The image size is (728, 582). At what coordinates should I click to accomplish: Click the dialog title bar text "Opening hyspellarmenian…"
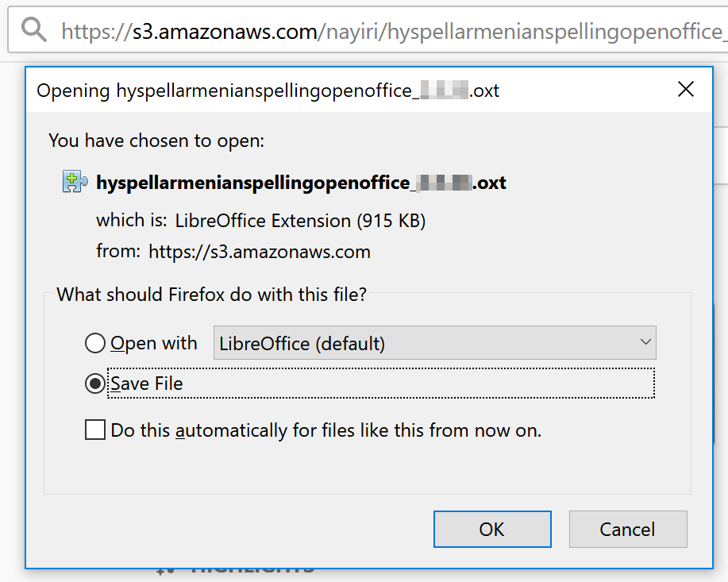(222, 91)
